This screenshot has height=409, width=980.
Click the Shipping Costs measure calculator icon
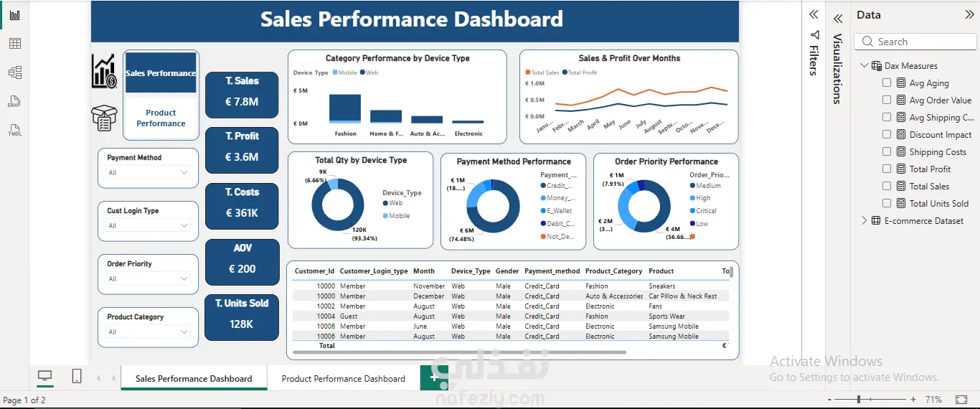[x=901, y=152]
